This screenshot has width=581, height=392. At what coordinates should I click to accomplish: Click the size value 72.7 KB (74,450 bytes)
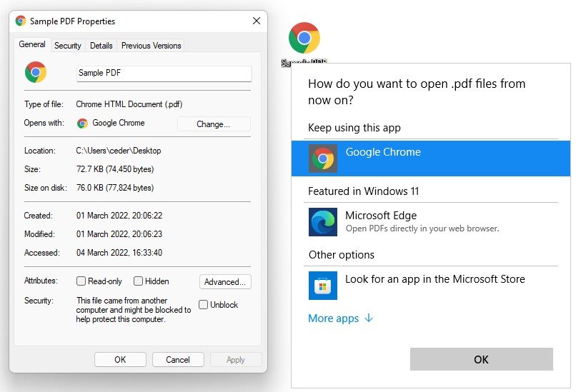click(x=115, y=169)
